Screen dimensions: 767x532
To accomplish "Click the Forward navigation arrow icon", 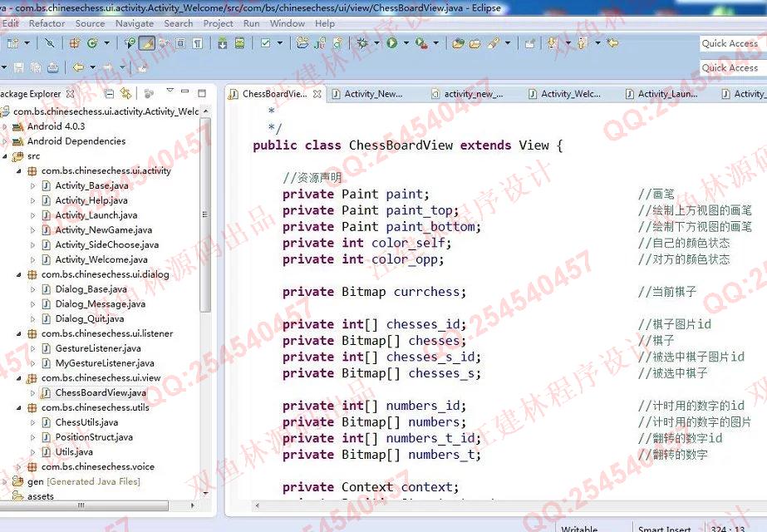I will 108,67.
